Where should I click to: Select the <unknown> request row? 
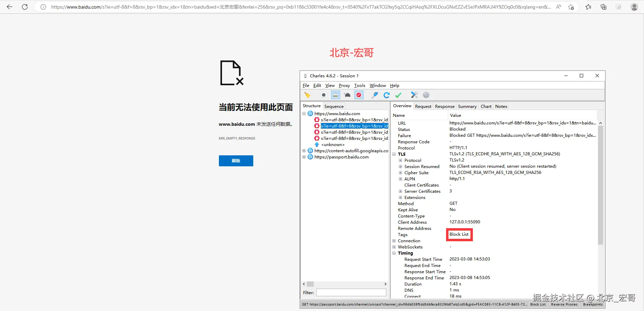point(333,145)
